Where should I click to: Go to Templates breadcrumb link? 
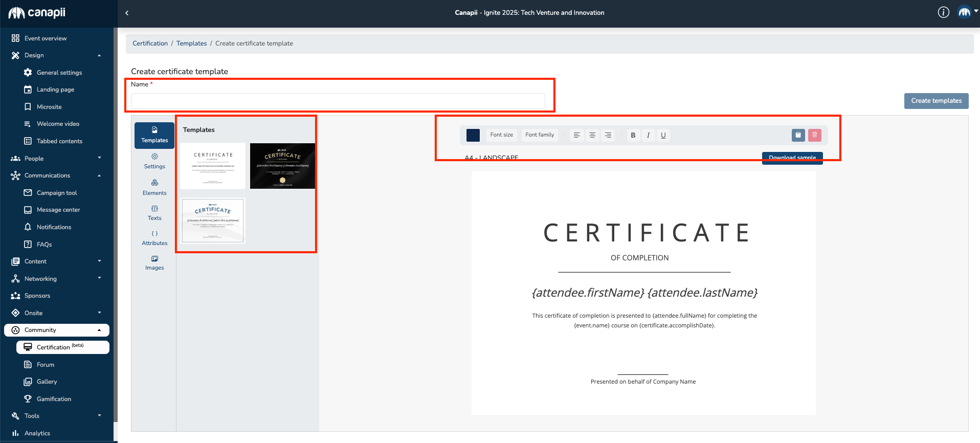pos(191,43)
